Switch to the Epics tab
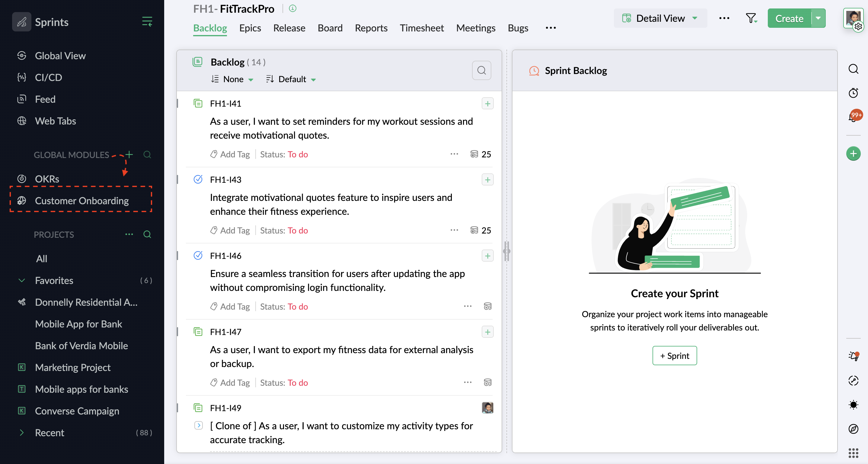 click(x=250, y=28)
